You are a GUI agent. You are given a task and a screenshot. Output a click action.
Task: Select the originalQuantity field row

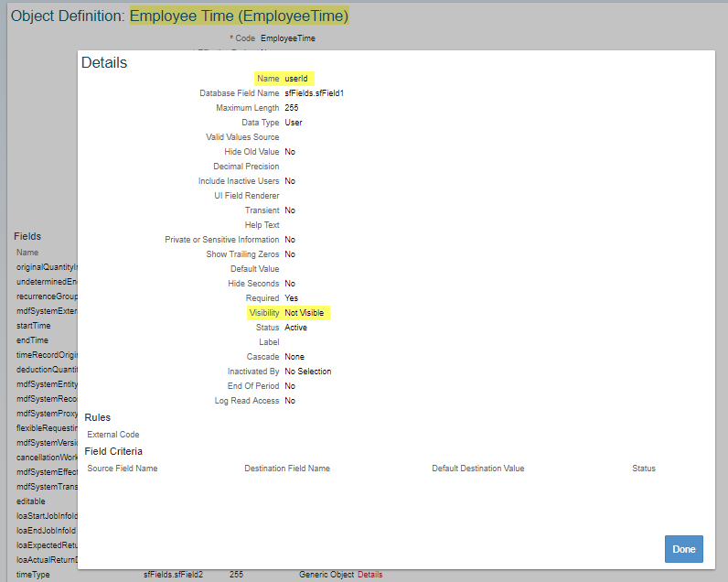pyautogui.click(x=47, y=267)
